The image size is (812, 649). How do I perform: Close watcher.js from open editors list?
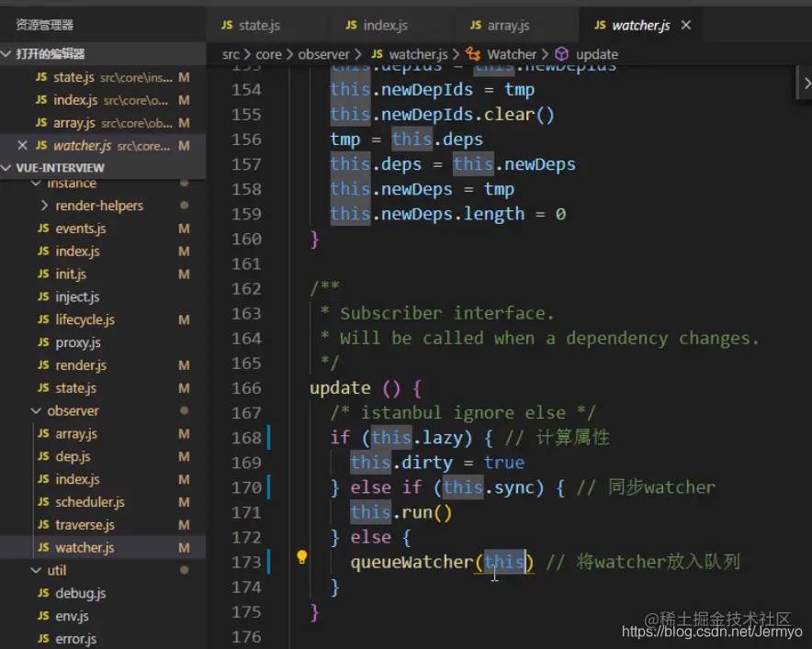coord(22,145)
